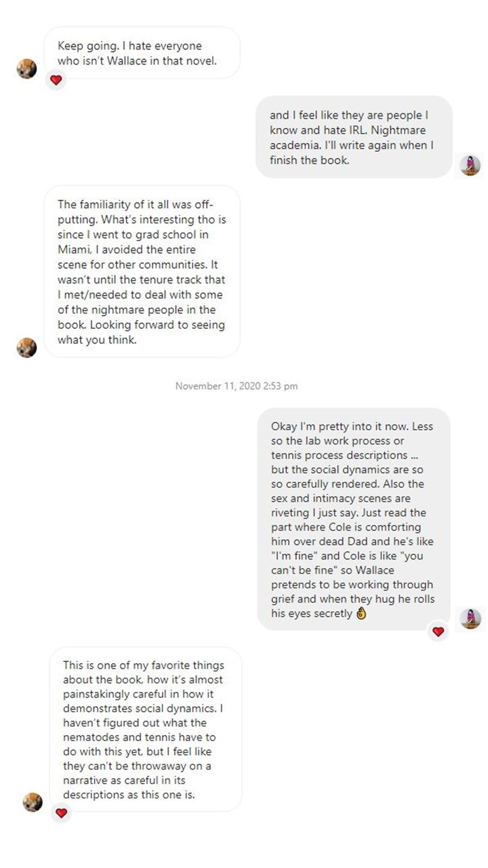This screenshot has width=488, height=868.
Task: Click the November 11, 2020 2:53 pm timestamp
Action: [x=237, y=386]
